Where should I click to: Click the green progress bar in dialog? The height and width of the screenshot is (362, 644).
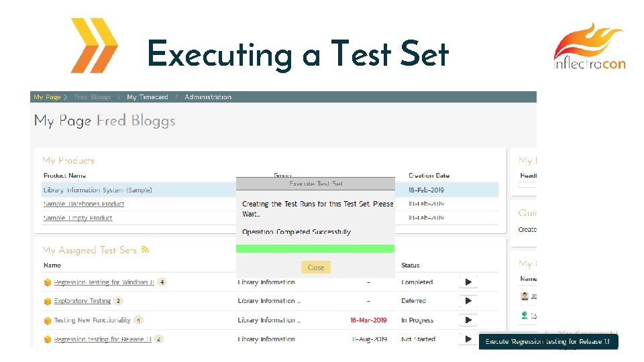[x=315, y=249]
